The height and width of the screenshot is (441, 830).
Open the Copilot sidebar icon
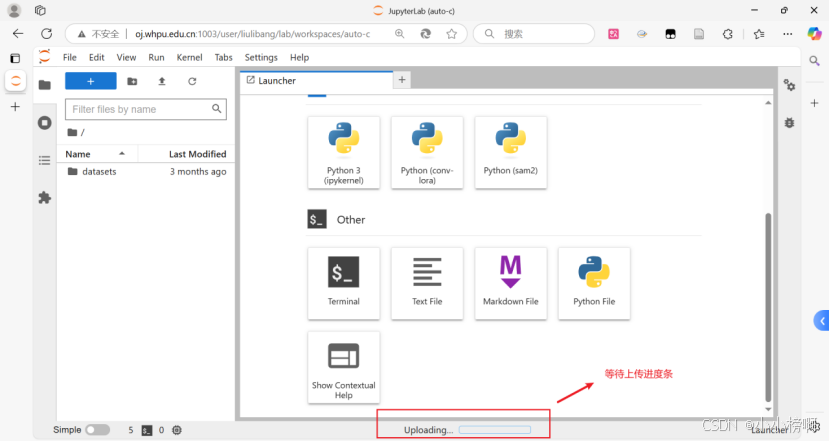tap(814, 34)
